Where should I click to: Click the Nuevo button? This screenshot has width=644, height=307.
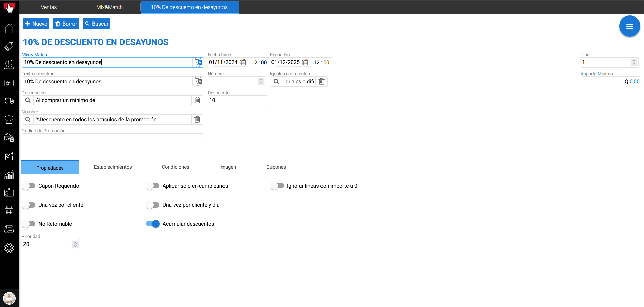(x=36, y=24)
